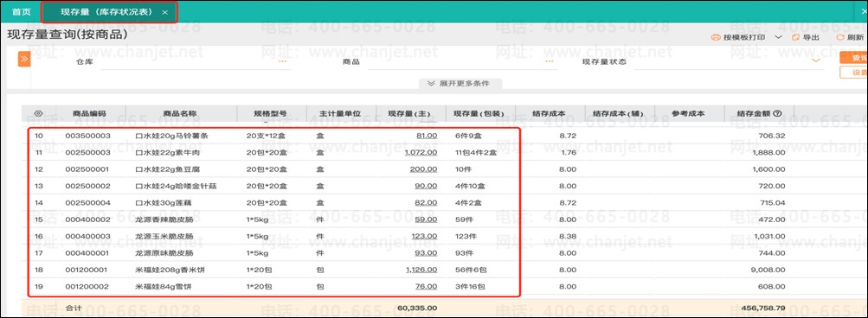
Task: Click package quantity 11包4件2盒
Action: [x=476, y=153]
